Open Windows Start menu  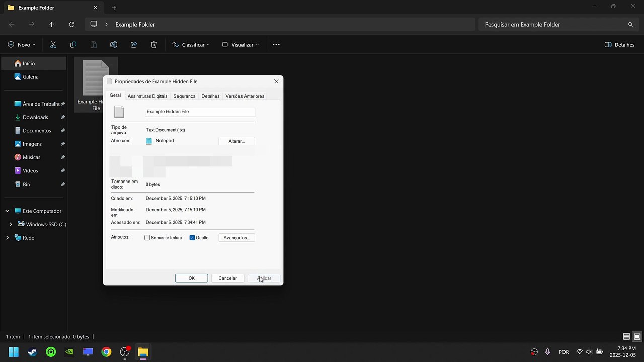[14, 352]
